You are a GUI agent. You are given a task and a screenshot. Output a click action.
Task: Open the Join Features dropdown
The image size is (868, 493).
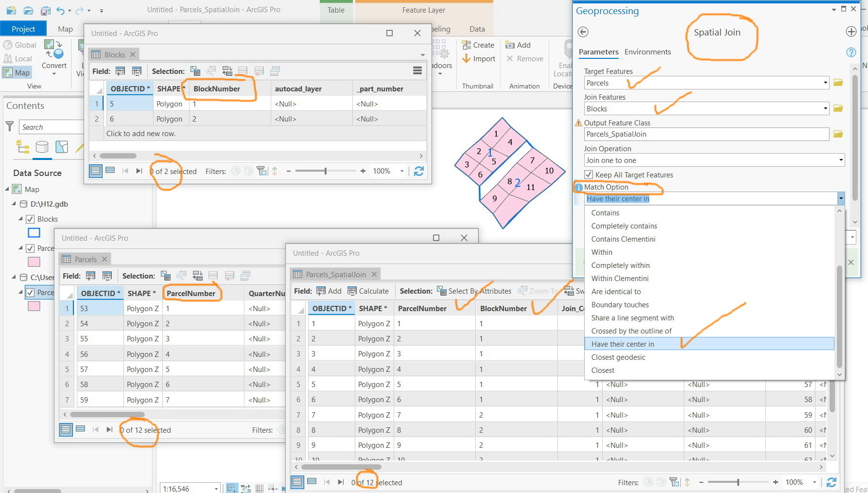pyautogui.click(x=825, y=108)
